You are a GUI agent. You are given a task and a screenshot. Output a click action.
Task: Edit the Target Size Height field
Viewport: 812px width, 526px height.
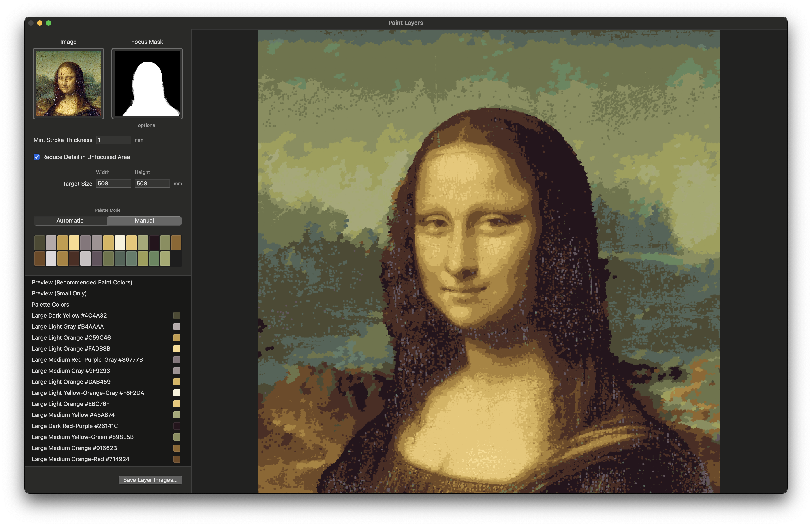[152, 183]
